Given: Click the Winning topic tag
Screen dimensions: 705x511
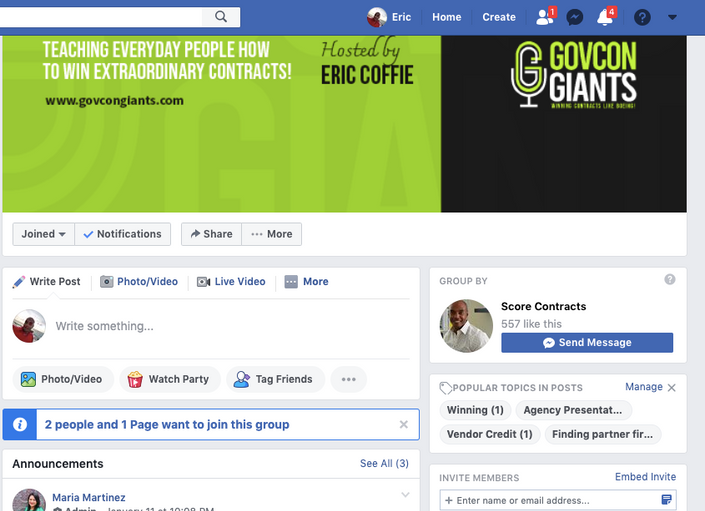Looking at the screenshot, I should 475,410.
